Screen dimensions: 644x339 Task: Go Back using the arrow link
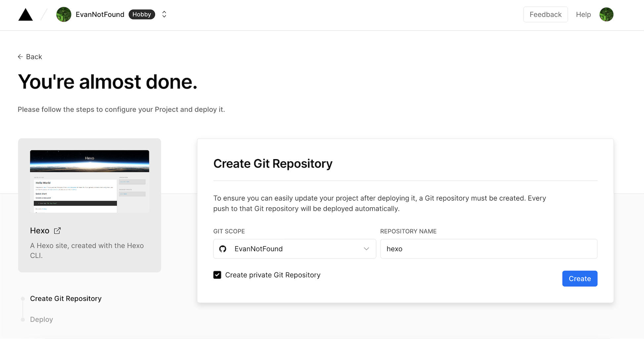point(30,57)
